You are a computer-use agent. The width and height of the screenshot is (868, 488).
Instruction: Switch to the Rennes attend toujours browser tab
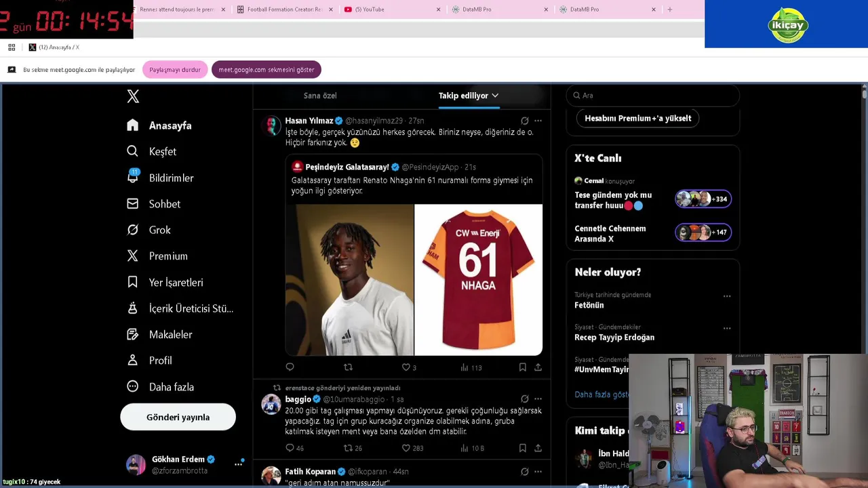point(178,9)
